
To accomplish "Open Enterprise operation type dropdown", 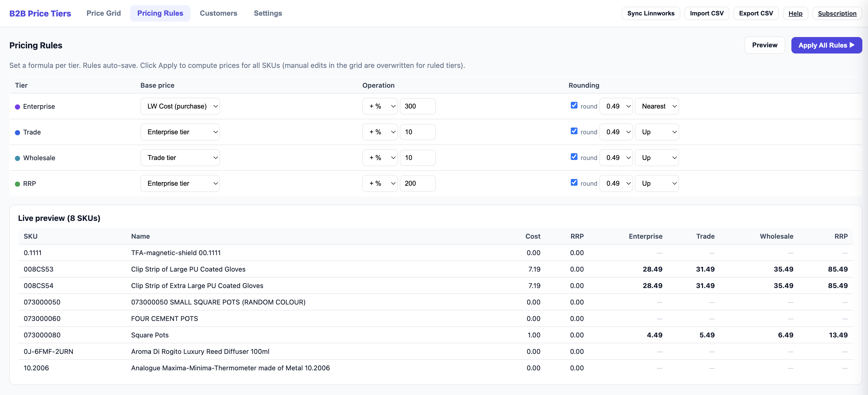I will 380,106.
